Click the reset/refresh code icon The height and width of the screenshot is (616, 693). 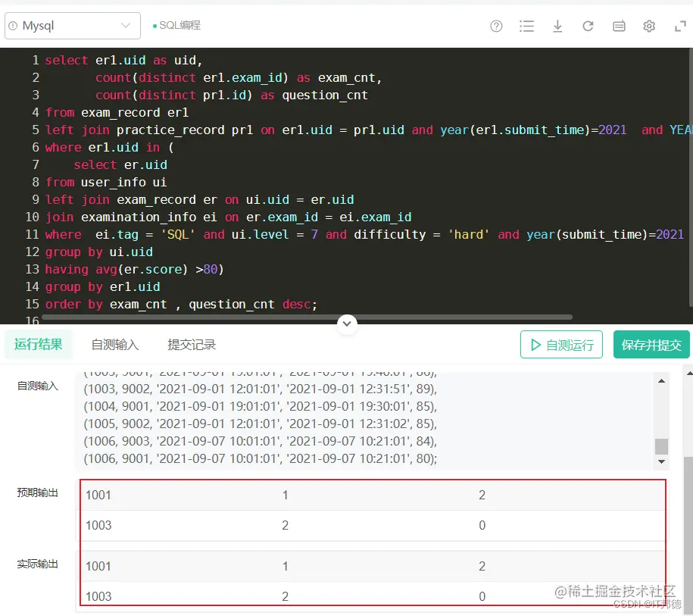[x=588, y=26]
